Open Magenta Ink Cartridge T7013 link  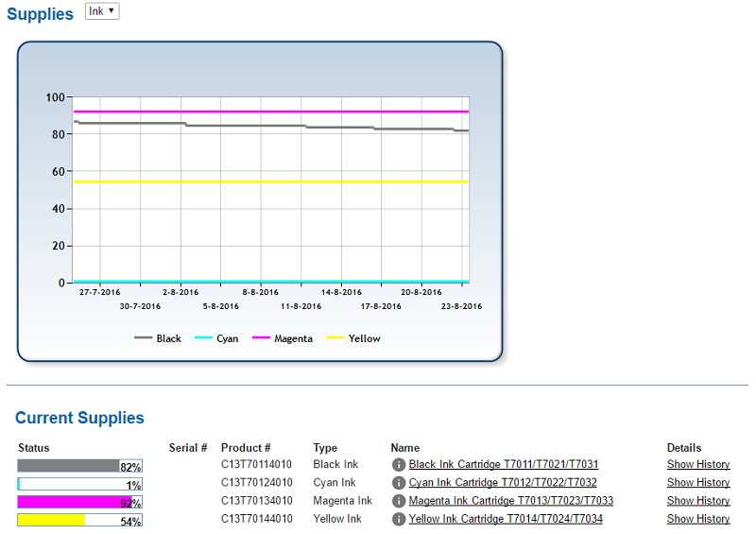coord(510,501)
